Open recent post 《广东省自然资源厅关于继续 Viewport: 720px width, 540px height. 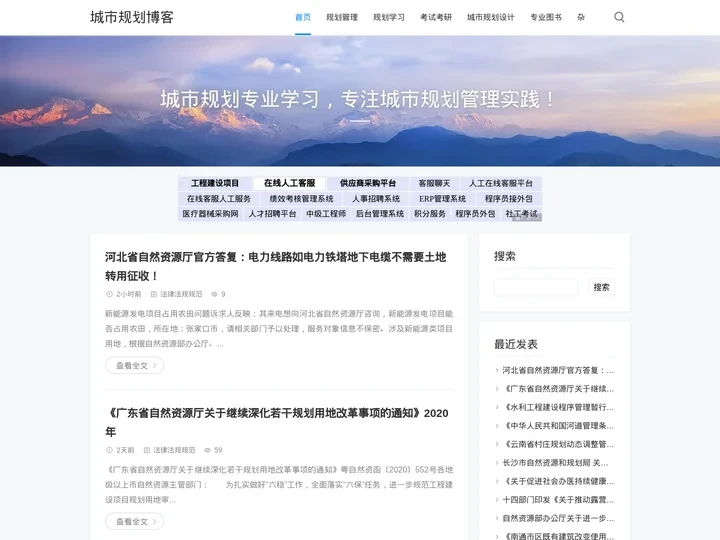click(558, 388)
